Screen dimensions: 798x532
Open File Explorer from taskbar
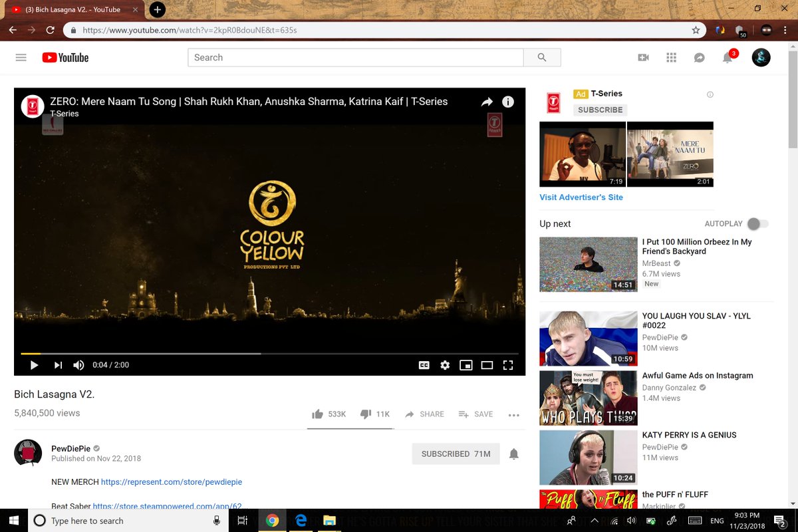tap(329, 521)
